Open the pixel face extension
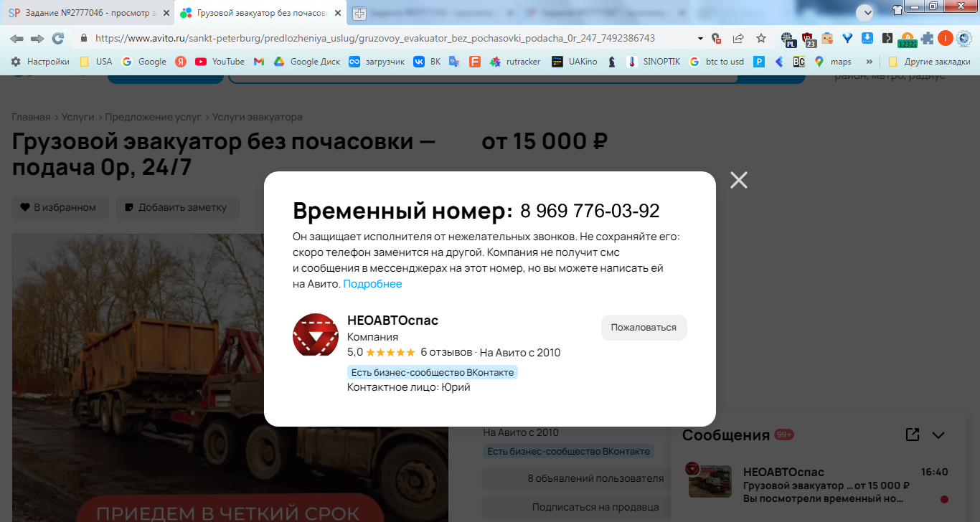 point(827,38)
